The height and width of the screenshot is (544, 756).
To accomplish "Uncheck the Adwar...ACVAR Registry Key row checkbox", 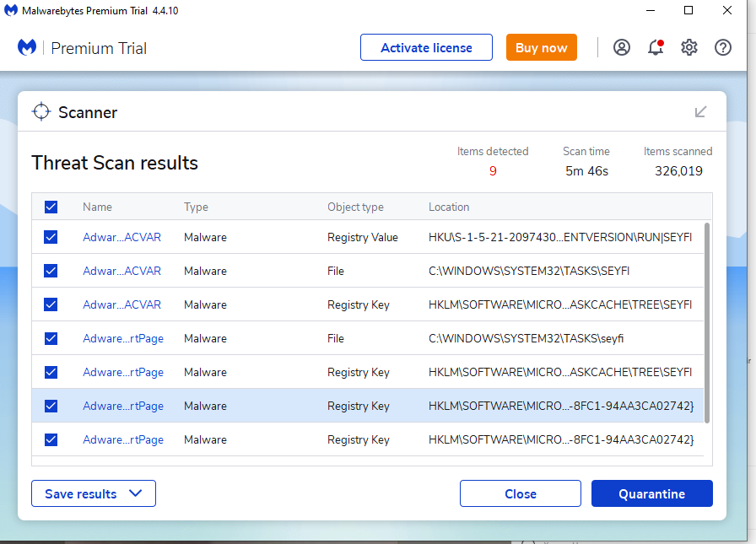I will (51, 304).
